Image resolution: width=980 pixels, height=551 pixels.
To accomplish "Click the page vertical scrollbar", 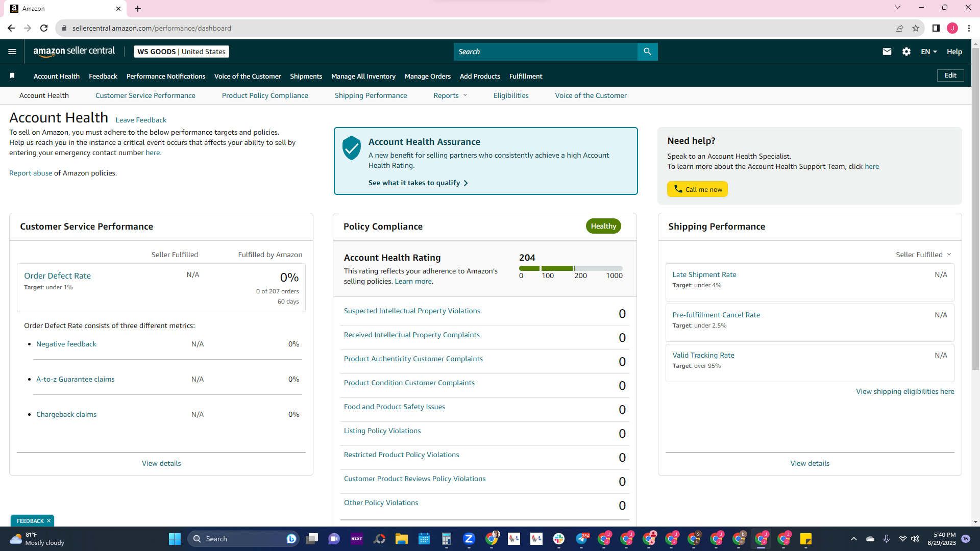I will [975, 209].
